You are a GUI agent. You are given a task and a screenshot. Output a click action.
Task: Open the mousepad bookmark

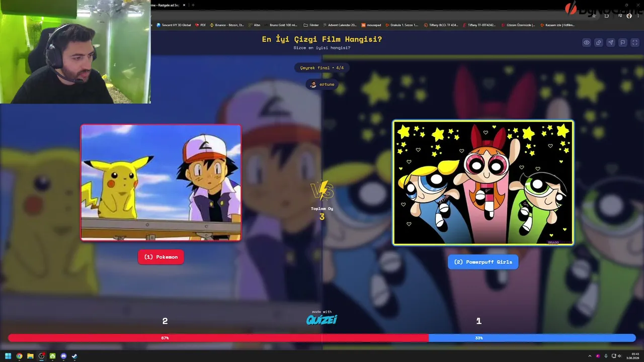[371, 25]
